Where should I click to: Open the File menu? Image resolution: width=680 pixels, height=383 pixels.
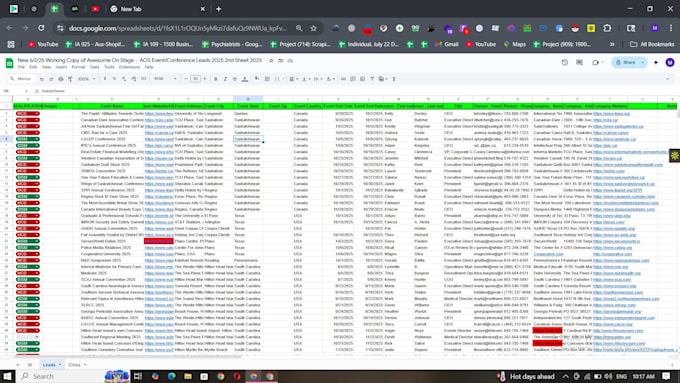(21, 67)
